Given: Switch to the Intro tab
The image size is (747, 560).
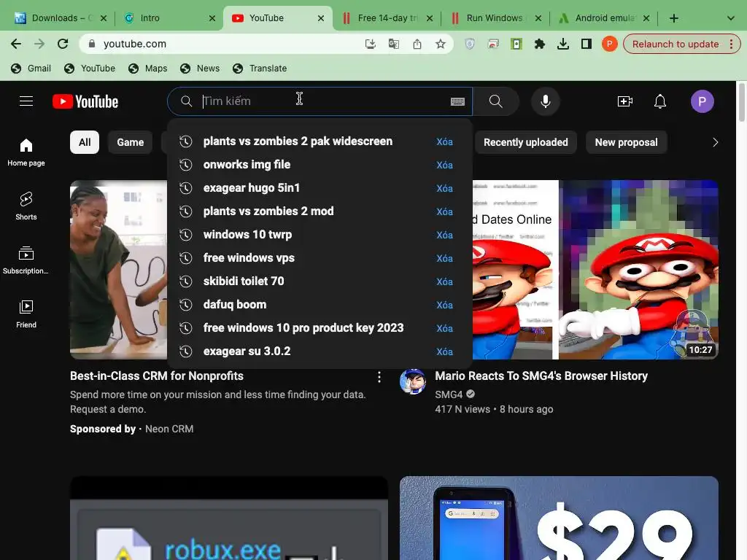Looking at the screenshot, I should coord(169,18).
